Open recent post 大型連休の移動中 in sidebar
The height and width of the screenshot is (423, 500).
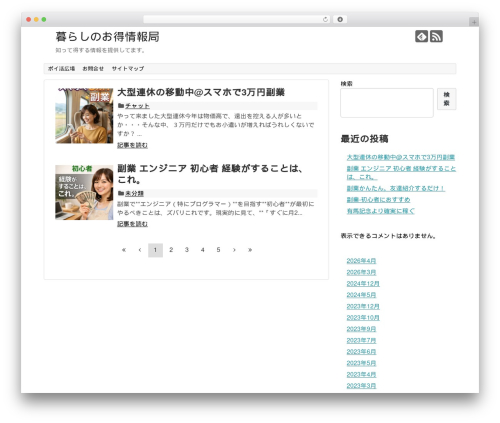401,157
